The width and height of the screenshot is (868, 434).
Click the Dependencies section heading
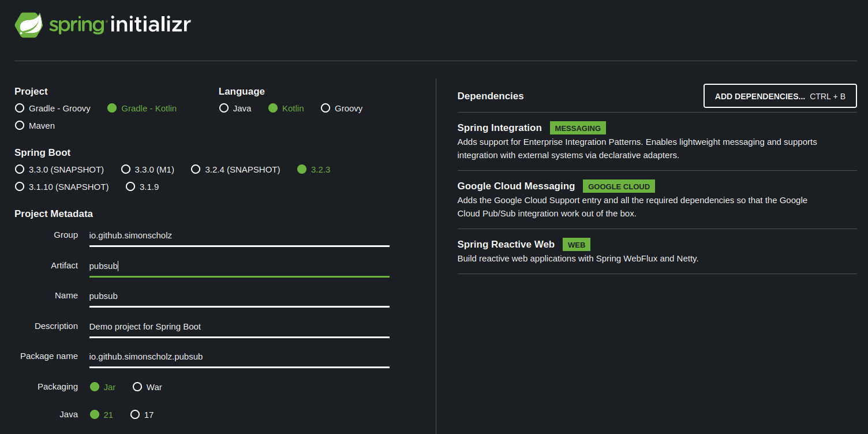491,96
